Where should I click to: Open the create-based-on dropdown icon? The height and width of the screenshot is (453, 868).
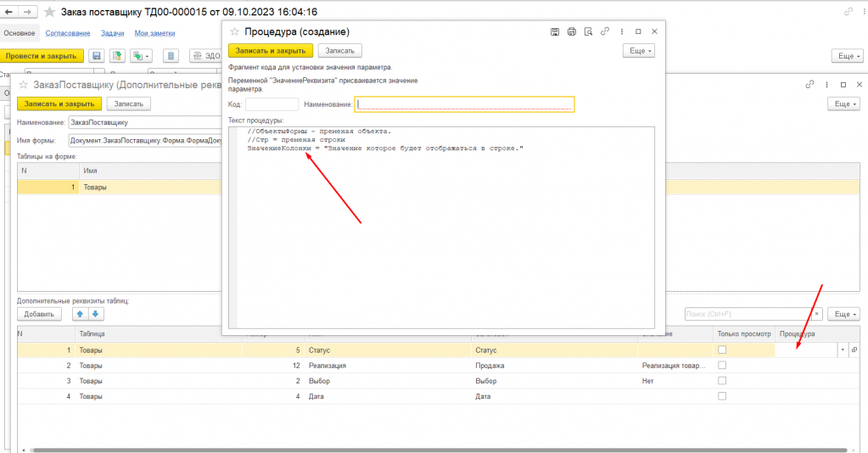click(x=141, y=56)
